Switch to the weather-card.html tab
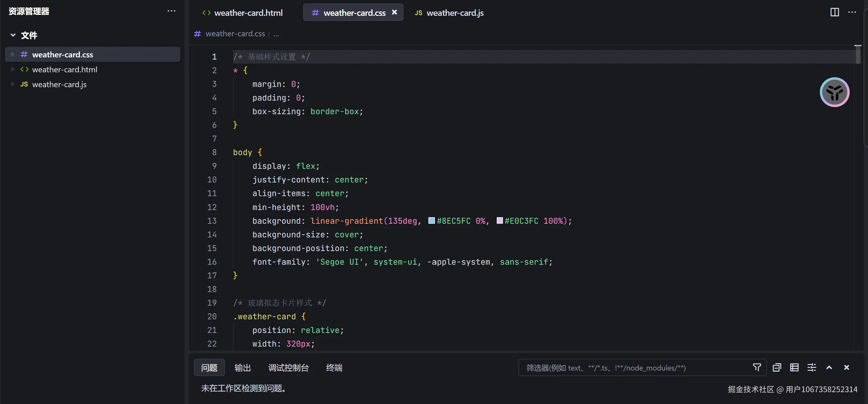The width and height of the screenshot is (868, 404). tap(248, 13)
